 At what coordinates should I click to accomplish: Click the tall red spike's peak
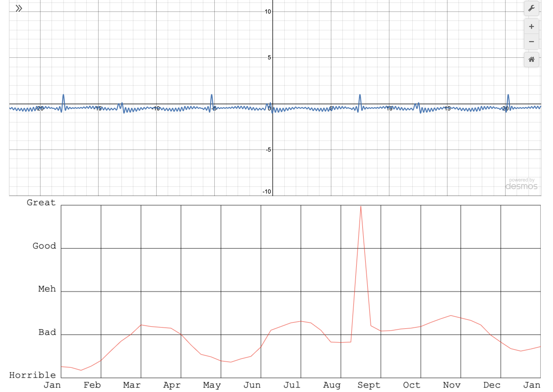(x=361, y=207)
